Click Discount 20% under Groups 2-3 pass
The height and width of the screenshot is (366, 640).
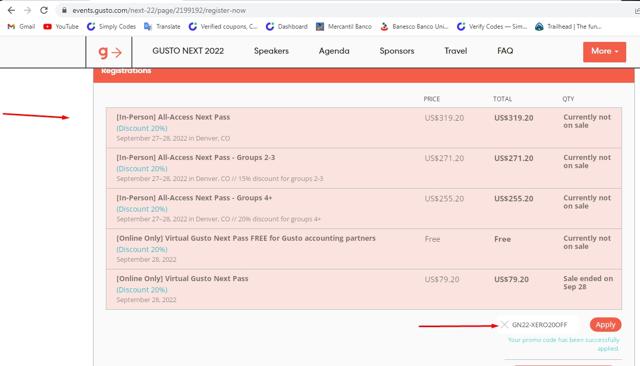[x=142, y=169]
